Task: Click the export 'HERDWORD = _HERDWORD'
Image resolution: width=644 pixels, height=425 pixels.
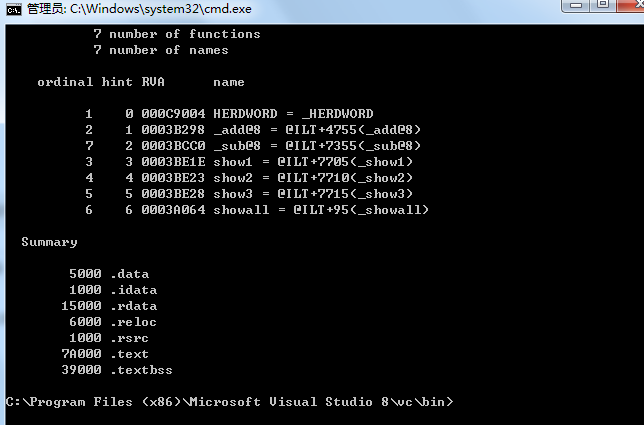Action: coord(293,114)
